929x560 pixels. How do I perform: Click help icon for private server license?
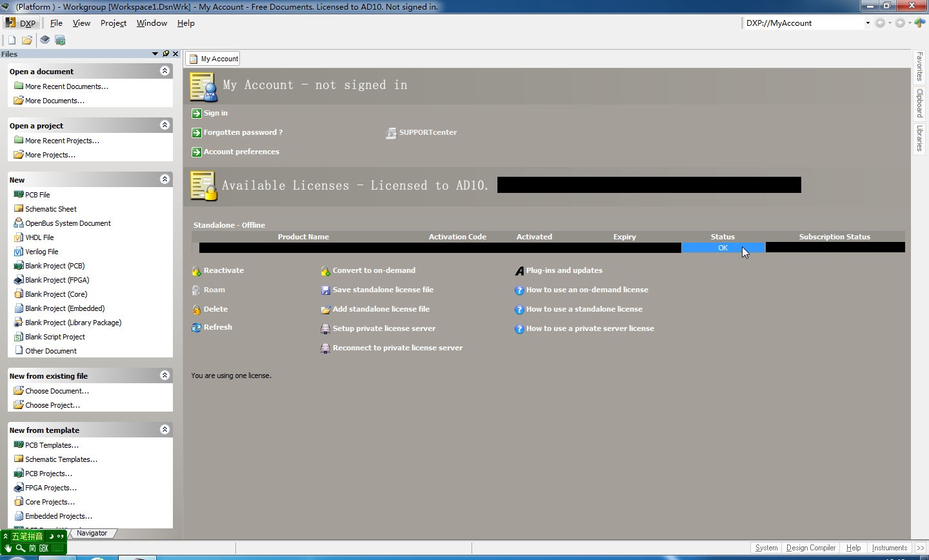tap(519, 329)
